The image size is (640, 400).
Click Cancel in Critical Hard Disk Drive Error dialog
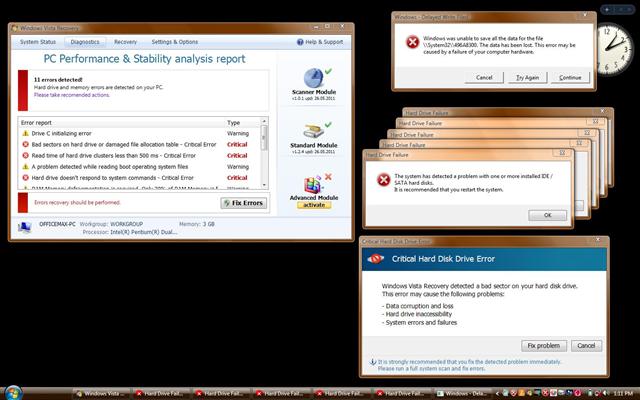click(x=586, y=346)
